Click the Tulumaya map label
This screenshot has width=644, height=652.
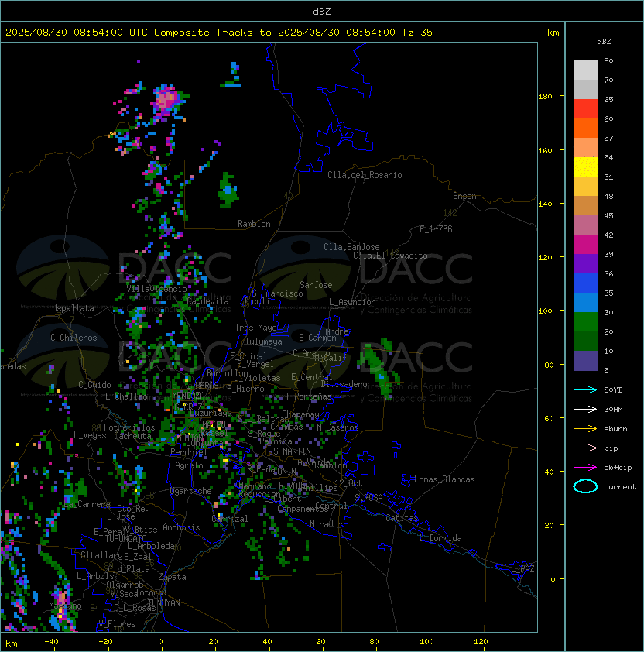tap(264, 341)
